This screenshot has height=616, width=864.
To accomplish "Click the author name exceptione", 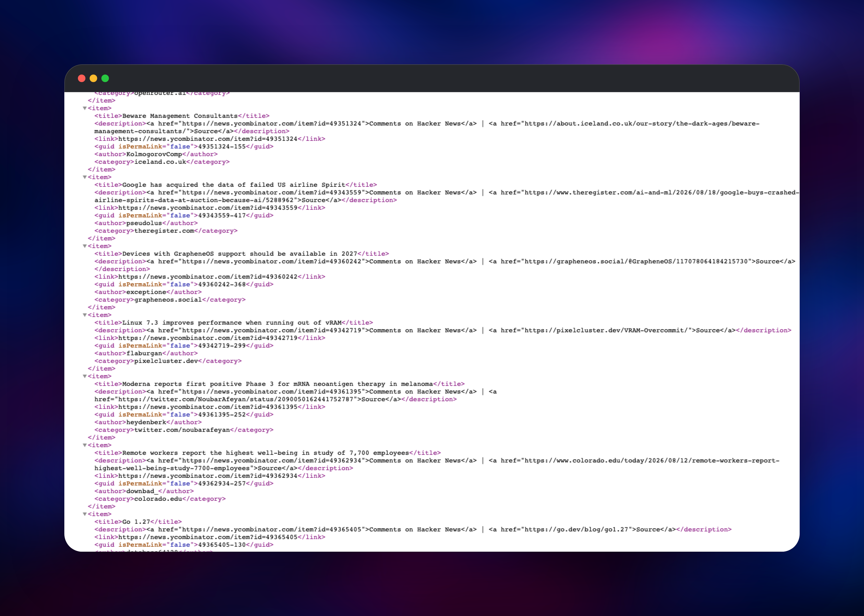I will tap(146, 292).
